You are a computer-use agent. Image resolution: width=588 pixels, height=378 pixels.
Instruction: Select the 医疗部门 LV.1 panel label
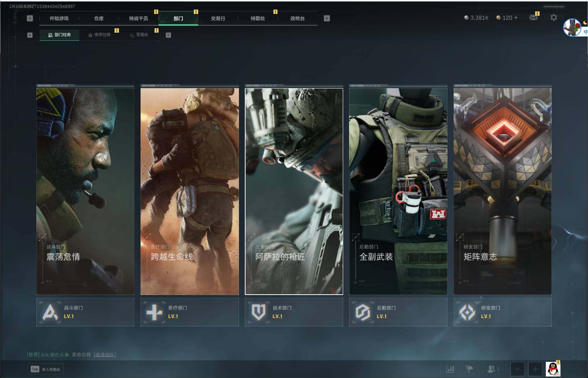pos(178,312)
